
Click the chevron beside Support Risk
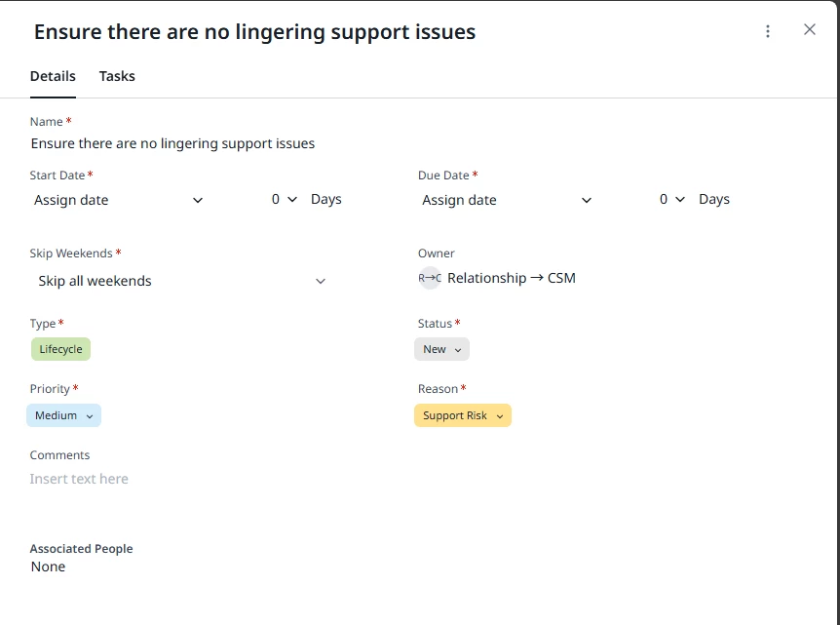[500, 416]
